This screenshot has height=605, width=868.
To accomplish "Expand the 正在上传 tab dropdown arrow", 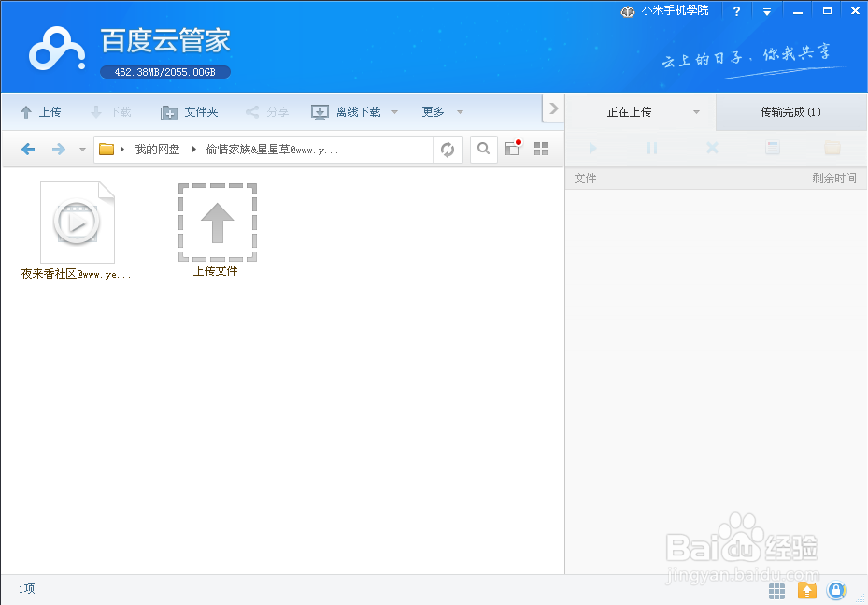I will point(696,112).
